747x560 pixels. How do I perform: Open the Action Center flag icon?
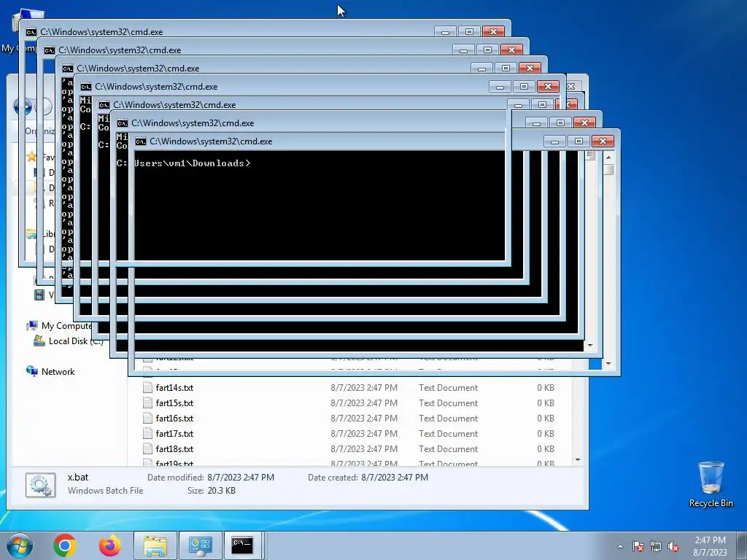pyautogui.click(x=638, y=546)
